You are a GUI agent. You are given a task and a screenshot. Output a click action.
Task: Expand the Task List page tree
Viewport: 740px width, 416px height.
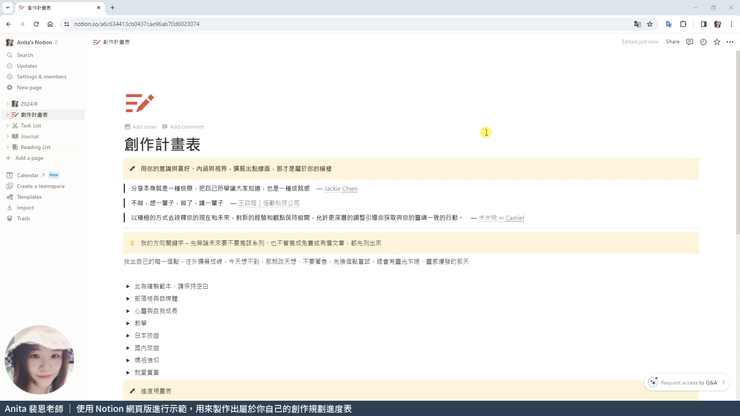point(8,126)
